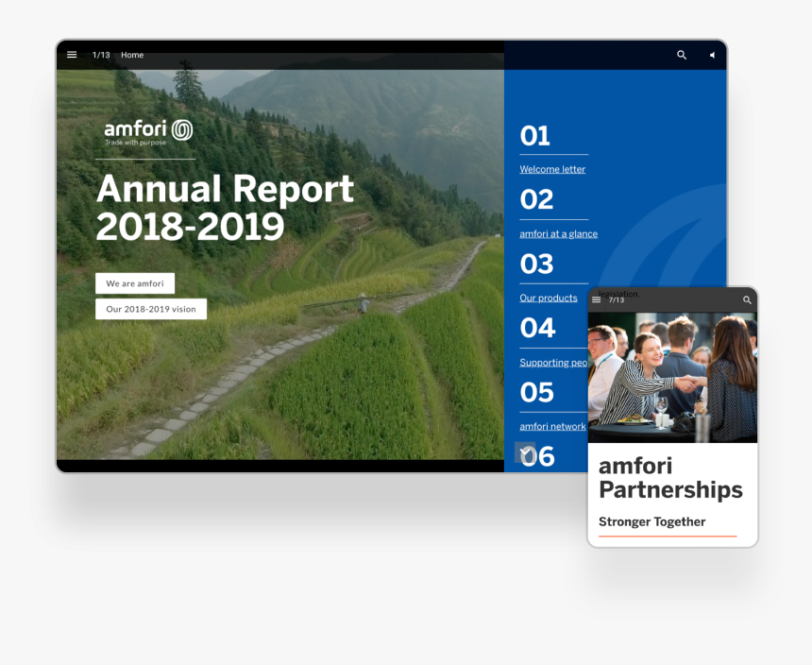Image resolution: width=812 pixels, height=665 pixels.
Task: Click the '7/13' page counter in mobile preview
Action: 617,300
